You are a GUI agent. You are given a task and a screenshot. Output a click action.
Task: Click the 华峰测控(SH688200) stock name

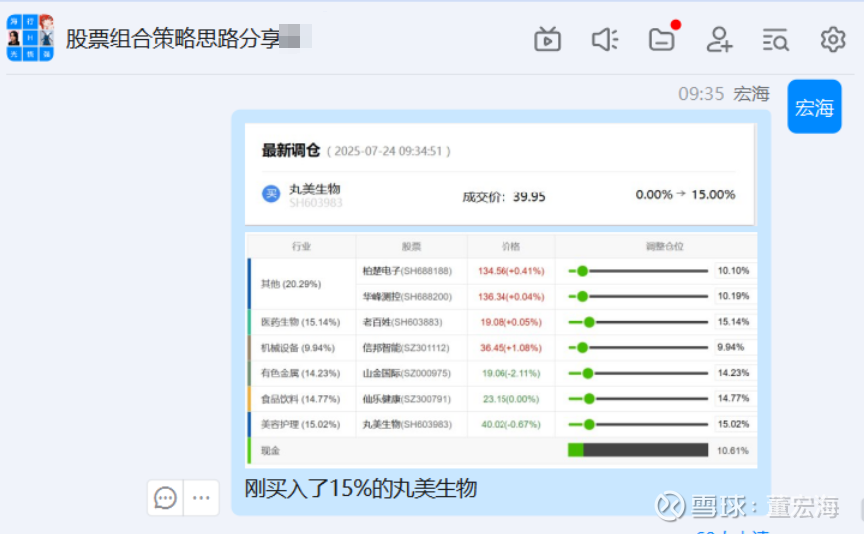pyautogui.click(x=407, y=296)
